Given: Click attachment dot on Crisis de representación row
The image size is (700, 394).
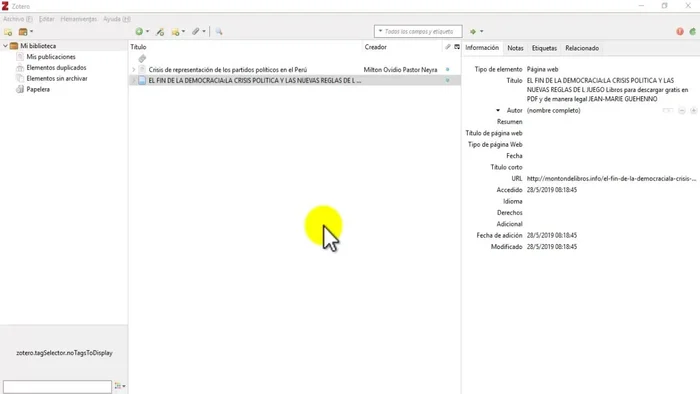Looking at the screenshot, I should coord(448,70).
